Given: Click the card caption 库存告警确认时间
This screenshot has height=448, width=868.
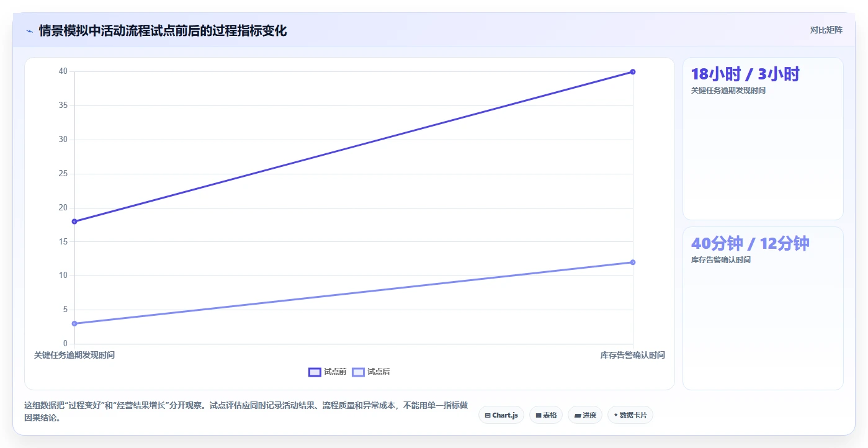Looking at the screenshot, I should pos(721,260).
